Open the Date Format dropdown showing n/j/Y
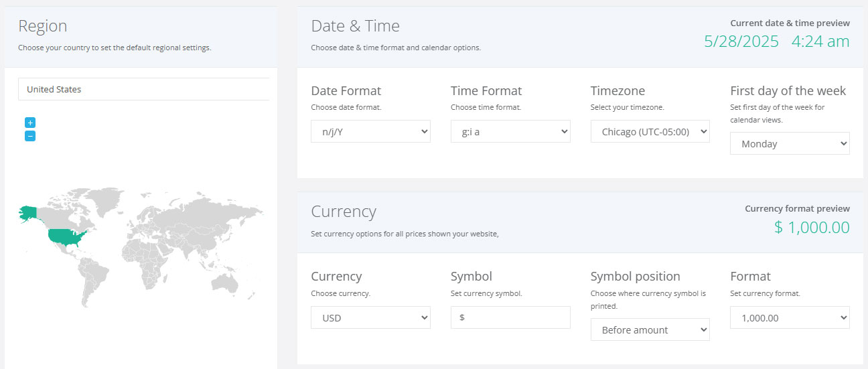Image resolution: width=868 pixels, height=369 pixels. (370, 131)
